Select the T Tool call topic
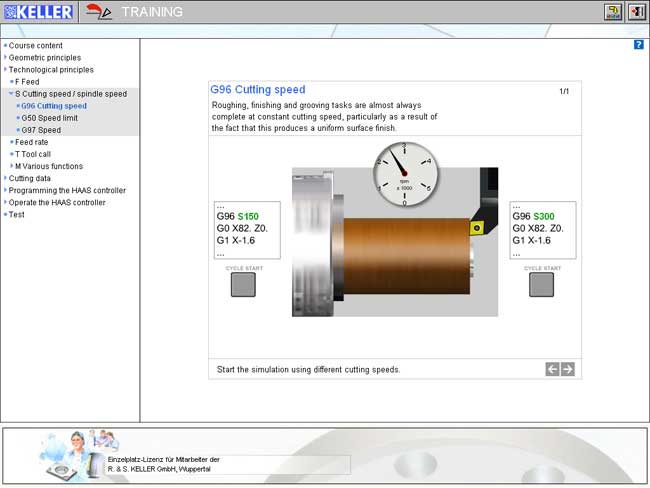This screenshot has height=488, width=650. 33,154
